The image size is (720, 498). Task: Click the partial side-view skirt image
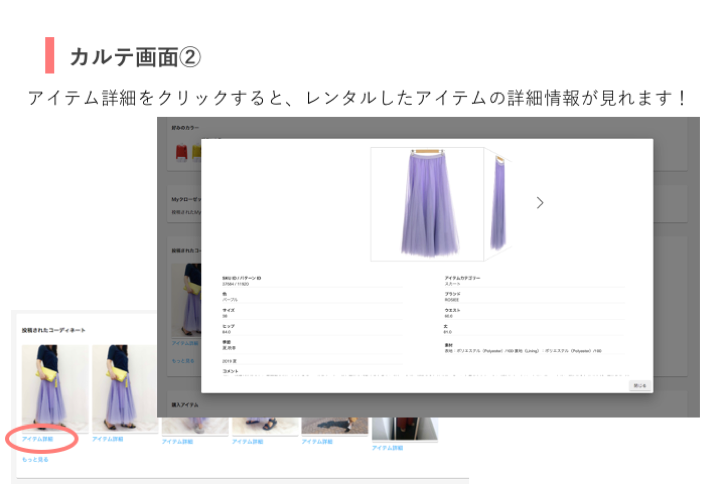497,203
